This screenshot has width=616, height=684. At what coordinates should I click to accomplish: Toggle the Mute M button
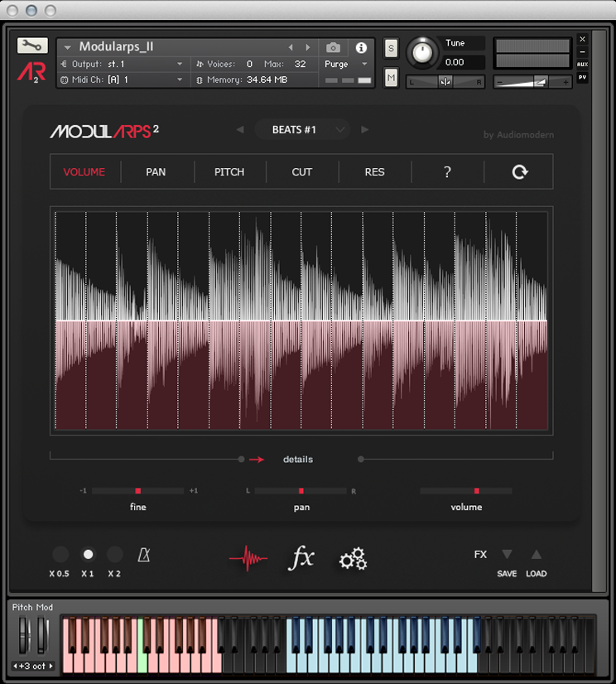tap(391, 78)
